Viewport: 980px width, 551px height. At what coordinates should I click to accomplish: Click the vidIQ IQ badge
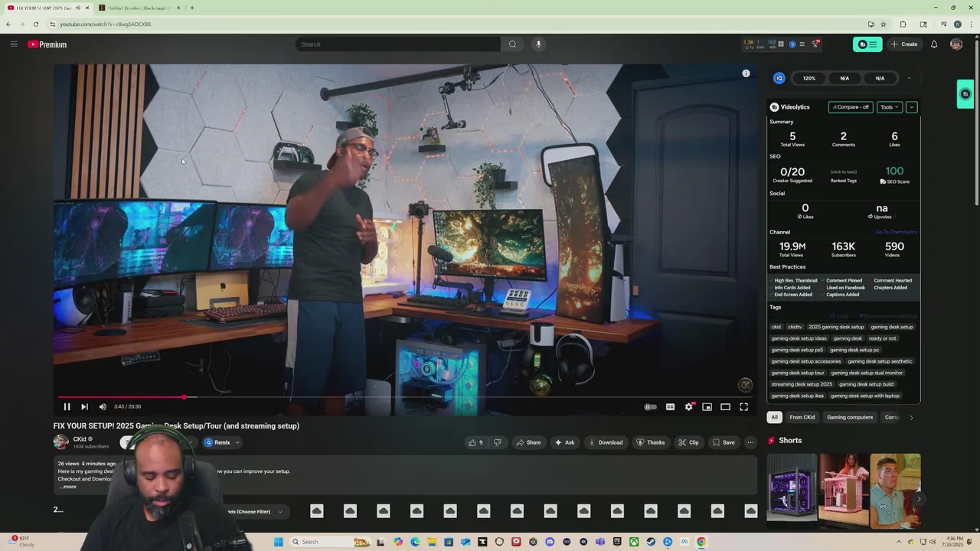click(x=779, y=78)
